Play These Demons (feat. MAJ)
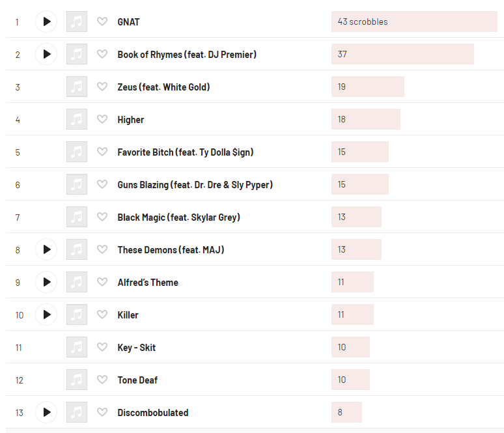 (46, 249)
